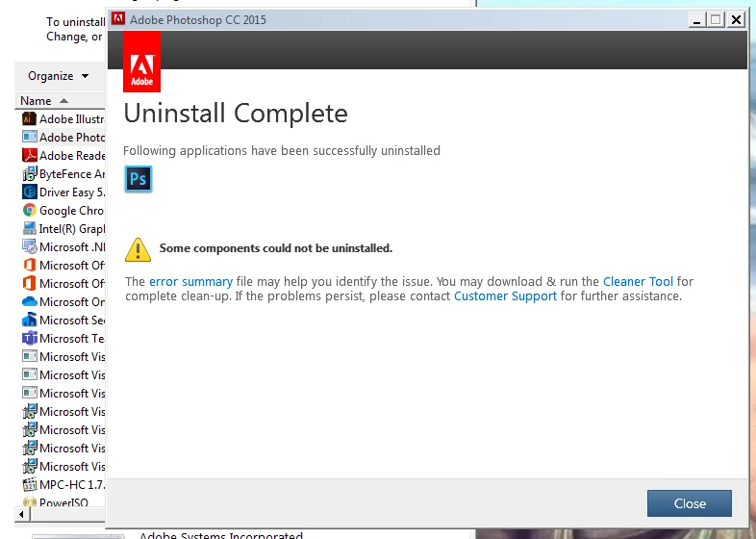This screenshot has height=539, width=756.
Task: Click scroll left arrow in programs list
Action: [21, 514]
